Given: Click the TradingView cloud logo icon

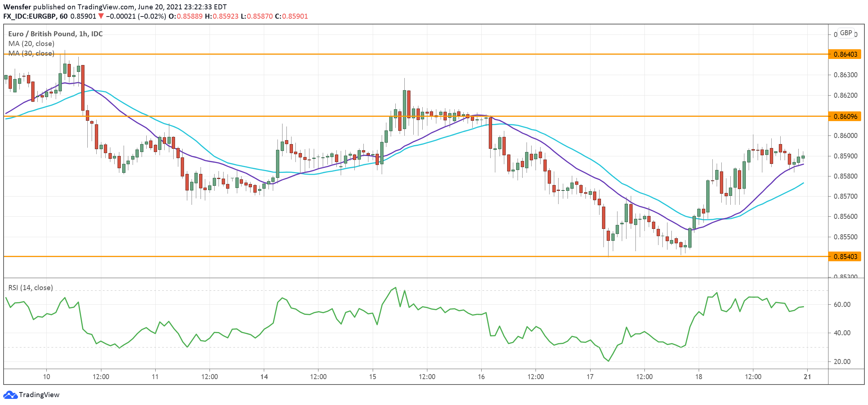Looking at the screenshot, I should [x=10, y=395].
